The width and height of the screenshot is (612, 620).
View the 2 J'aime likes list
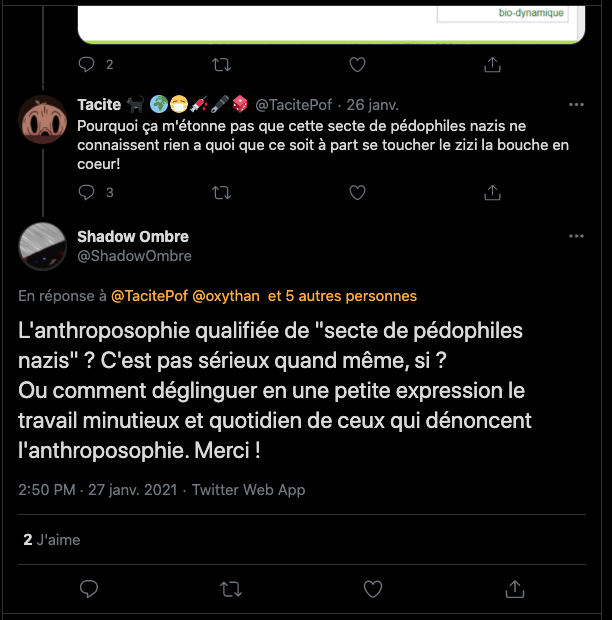[x=51, y=539]
